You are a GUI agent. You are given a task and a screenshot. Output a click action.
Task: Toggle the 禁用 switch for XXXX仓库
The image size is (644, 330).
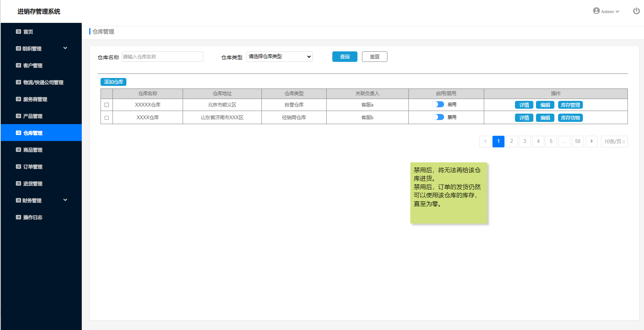(438, 117)
